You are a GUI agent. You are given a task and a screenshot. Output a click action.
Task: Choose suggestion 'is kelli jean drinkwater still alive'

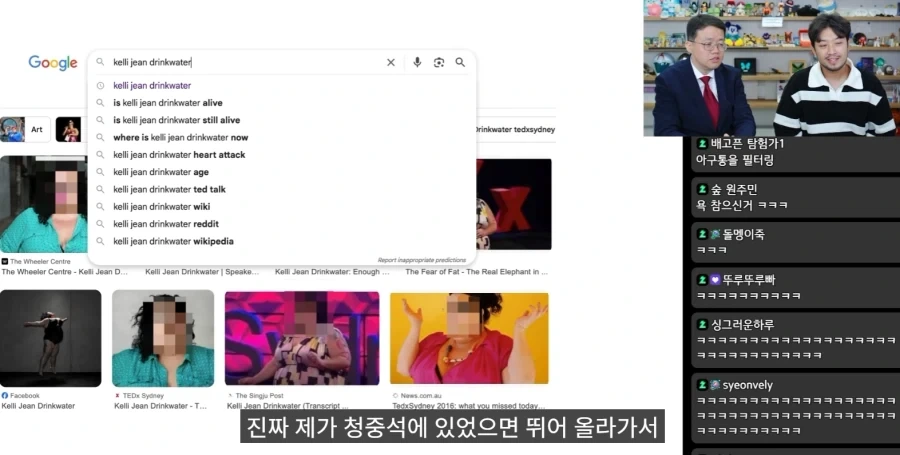[x=177, y=120]
